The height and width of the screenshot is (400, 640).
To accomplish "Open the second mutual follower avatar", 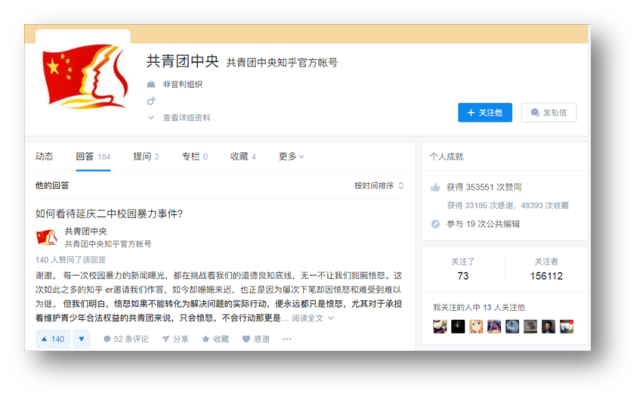I will tap(458, 326).
